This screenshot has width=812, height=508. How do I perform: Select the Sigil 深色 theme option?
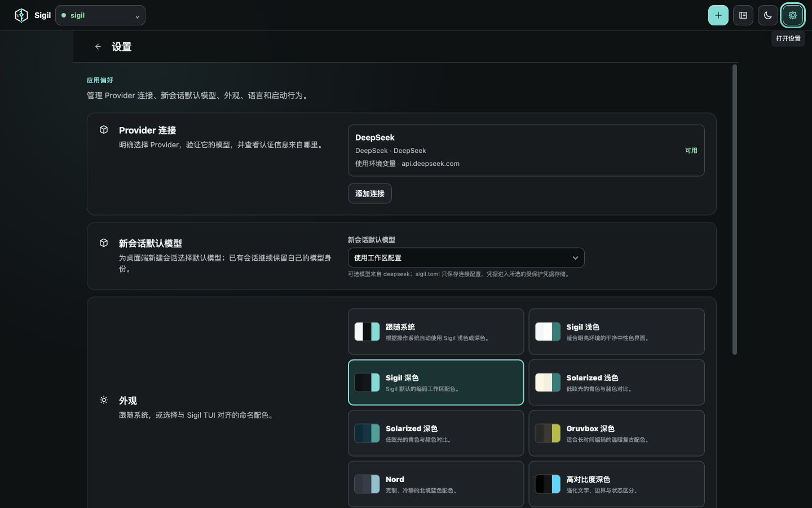pos(436,382)
